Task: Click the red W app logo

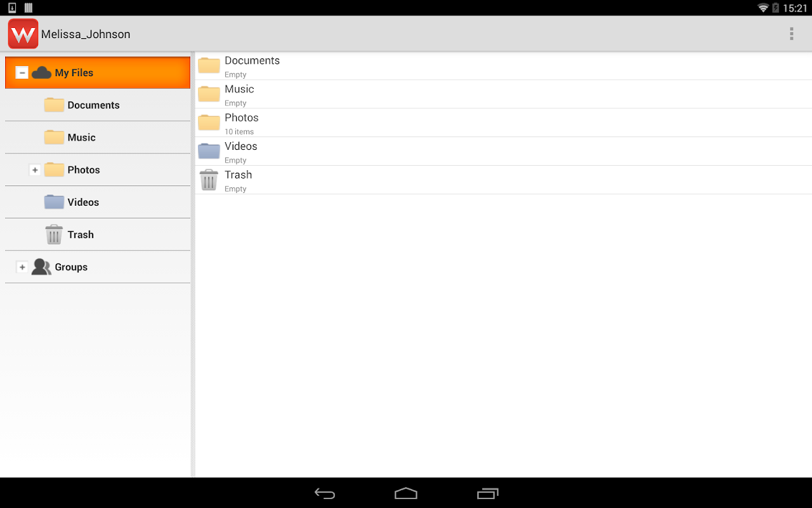Action: coord(23,33)
